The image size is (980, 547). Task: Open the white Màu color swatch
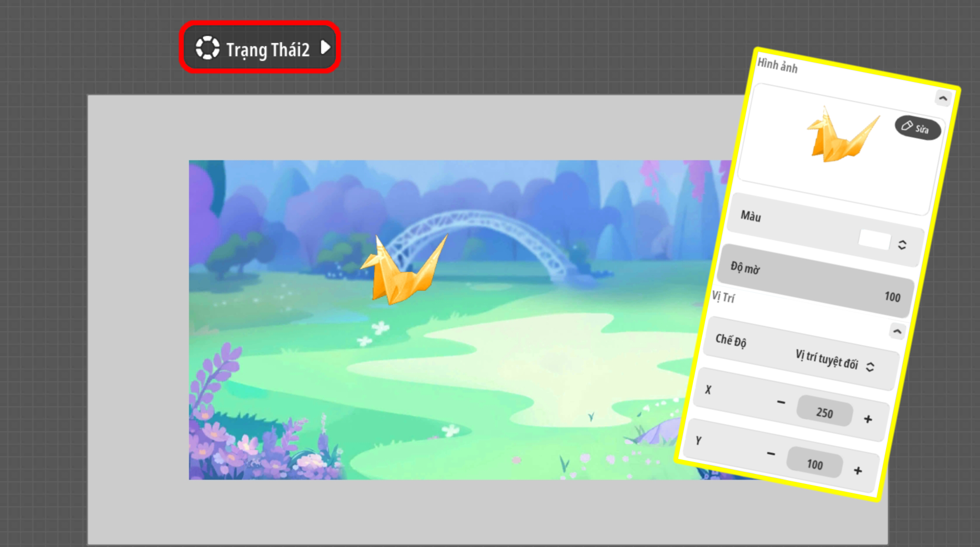click(x=874, y=240)
